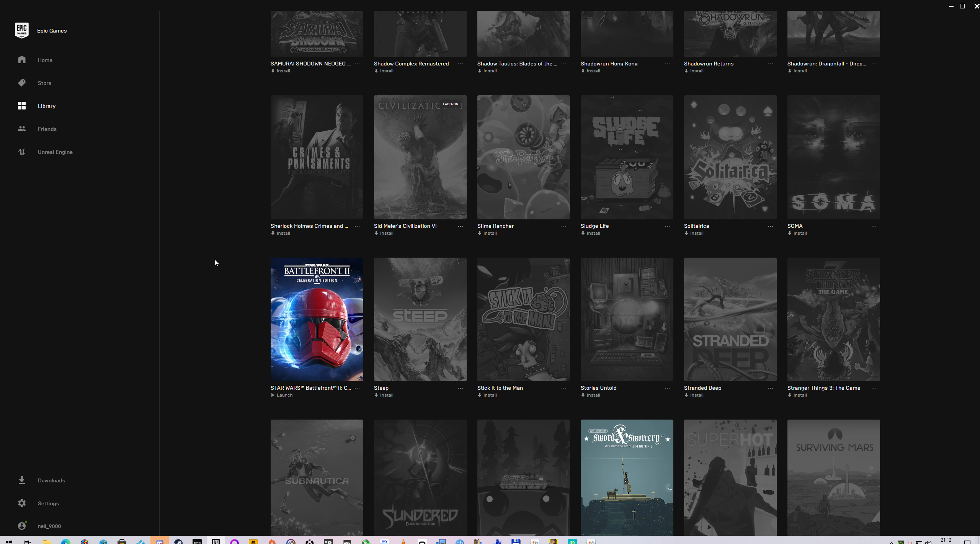Install Slime Rancher
Viewport: 980px width, 544px height.
[487, 233]
